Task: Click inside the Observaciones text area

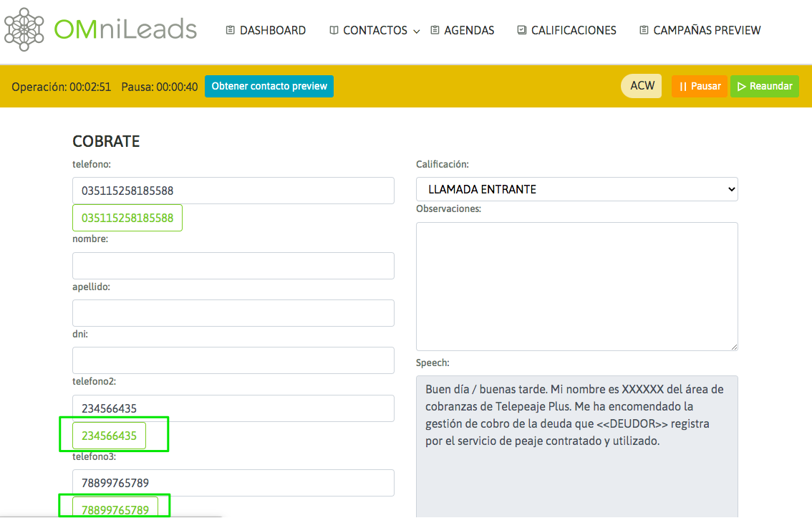Action: coord(576,286)
